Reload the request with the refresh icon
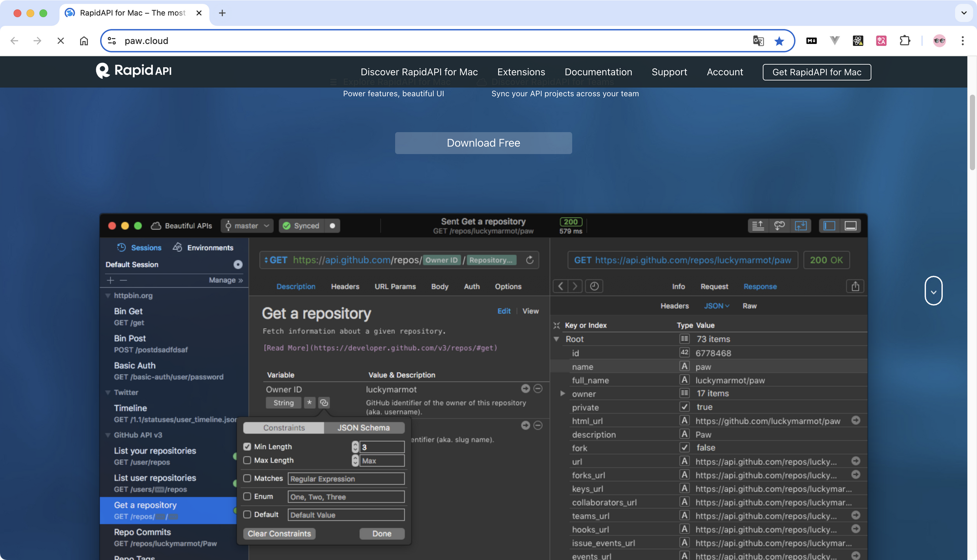 (x=530, y=260)
